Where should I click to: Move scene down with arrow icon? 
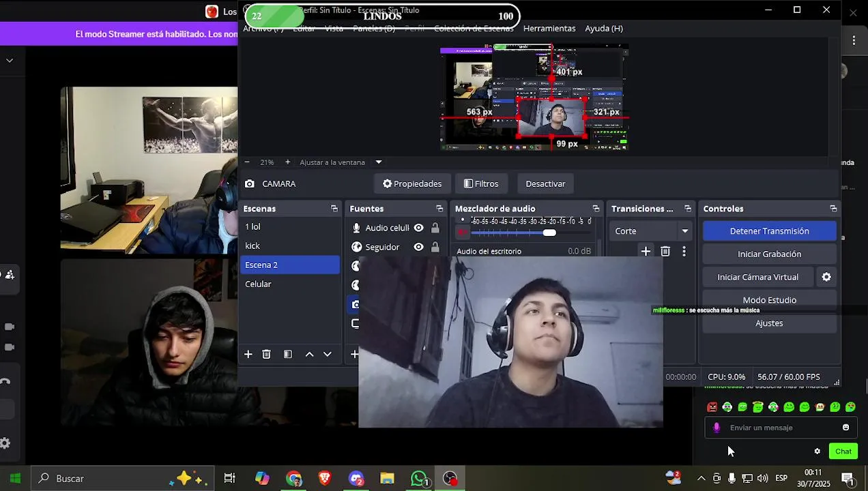point(328,355)
